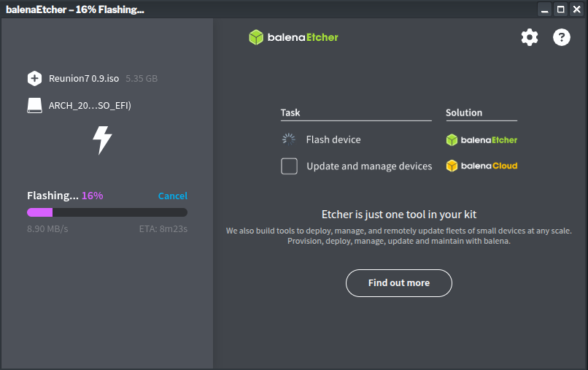Open the settings gear icon
The height and width of the screenshot is (370, 588).
[529, 37]
